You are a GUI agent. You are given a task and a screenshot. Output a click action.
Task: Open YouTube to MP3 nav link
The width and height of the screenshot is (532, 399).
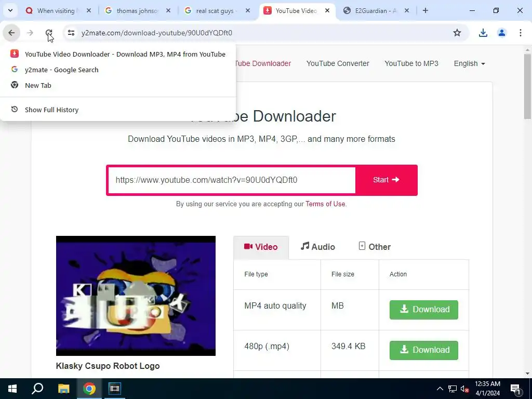[x=411, y=63]
